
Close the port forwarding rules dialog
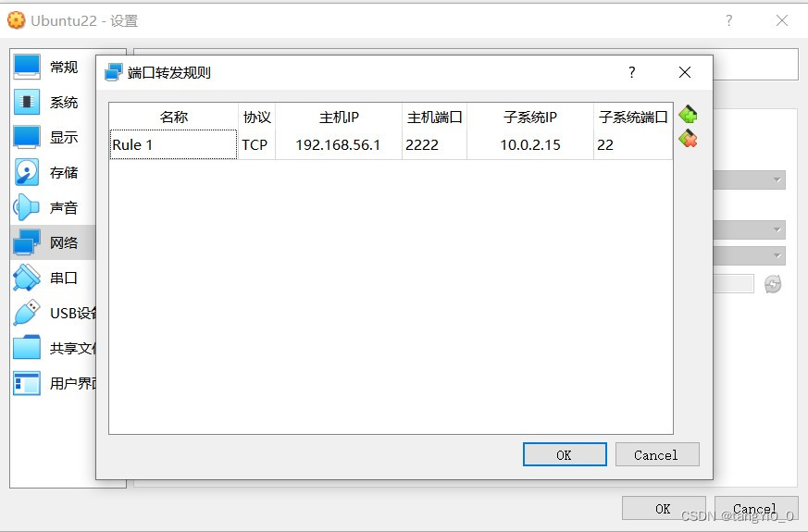(685, 72)
